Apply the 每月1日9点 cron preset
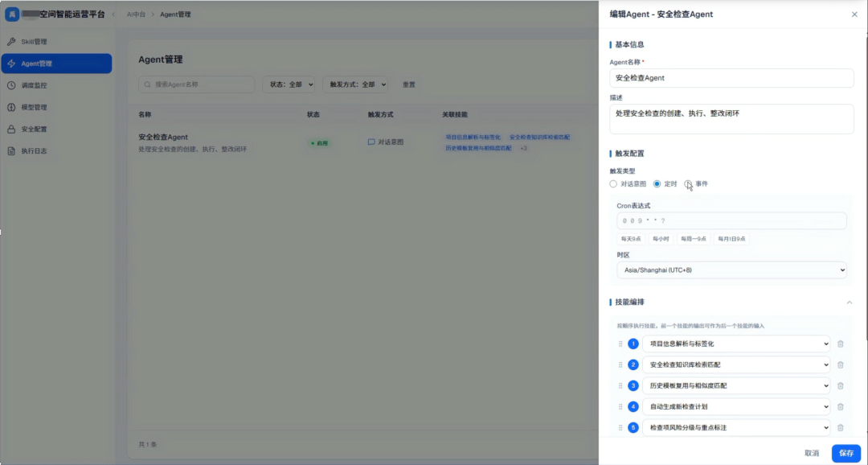The image size is (868, 465). pos(732,239)
